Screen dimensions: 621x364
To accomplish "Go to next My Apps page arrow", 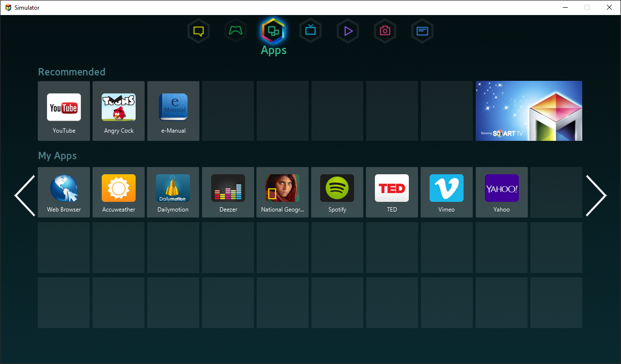I will tap(596, 196).
